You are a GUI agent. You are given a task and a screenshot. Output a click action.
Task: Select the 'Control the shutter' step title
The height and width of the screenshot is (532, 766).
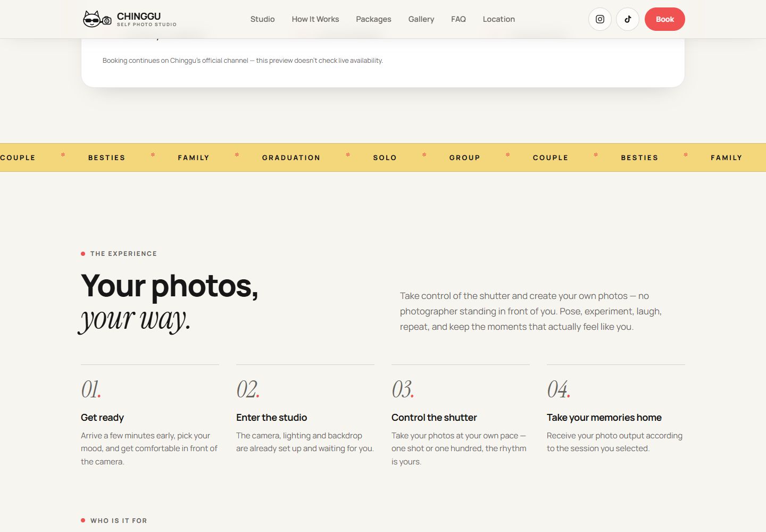pyautogui.click(x=434, y=418)
